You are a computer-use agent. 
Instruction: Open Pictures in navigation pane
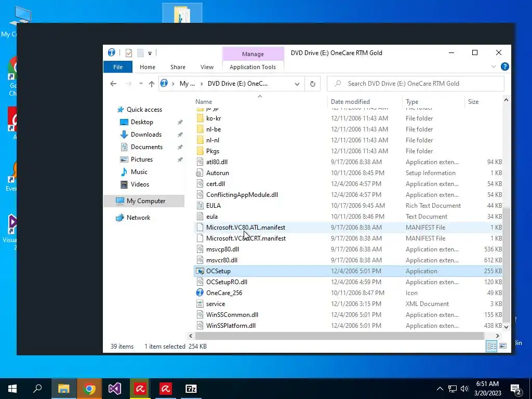coord(141,159)
